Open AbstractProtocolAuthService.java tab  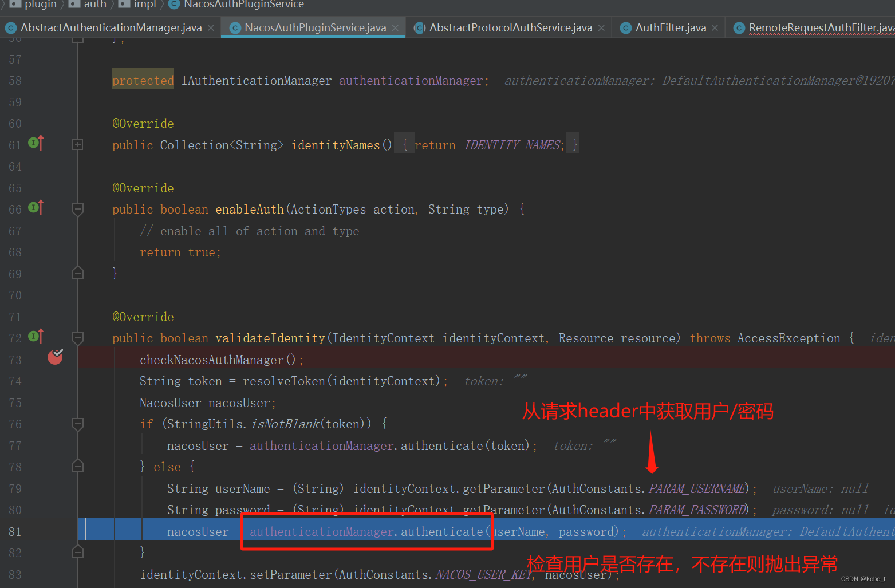click(510, 27)
